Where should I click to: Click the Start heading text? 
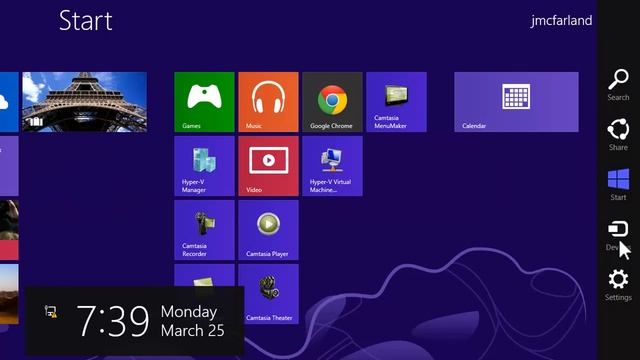coord(86,20)
